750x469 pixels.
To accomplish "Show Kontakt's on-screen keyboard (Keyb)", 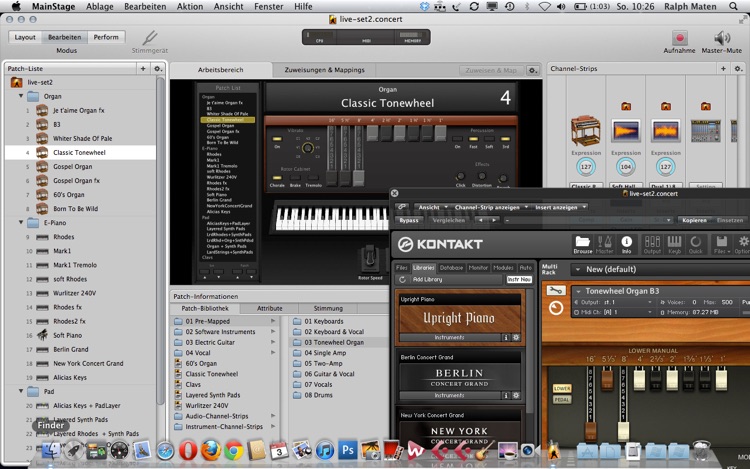I will point(674,244).
